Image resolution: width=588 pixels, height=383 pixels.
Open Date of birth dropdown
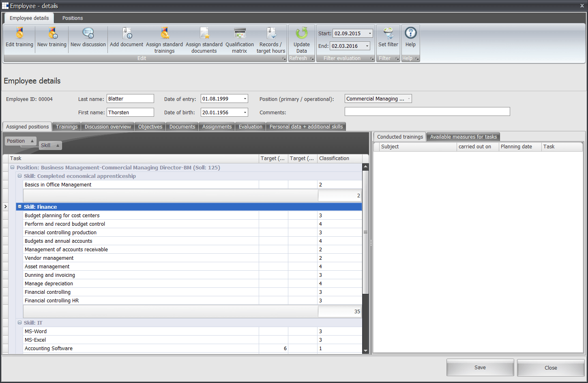coord(245,113)
